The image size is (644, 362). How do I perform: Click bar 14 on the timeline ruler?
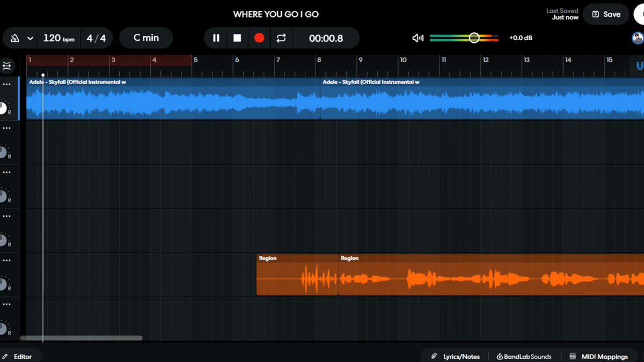coord(568,60)
